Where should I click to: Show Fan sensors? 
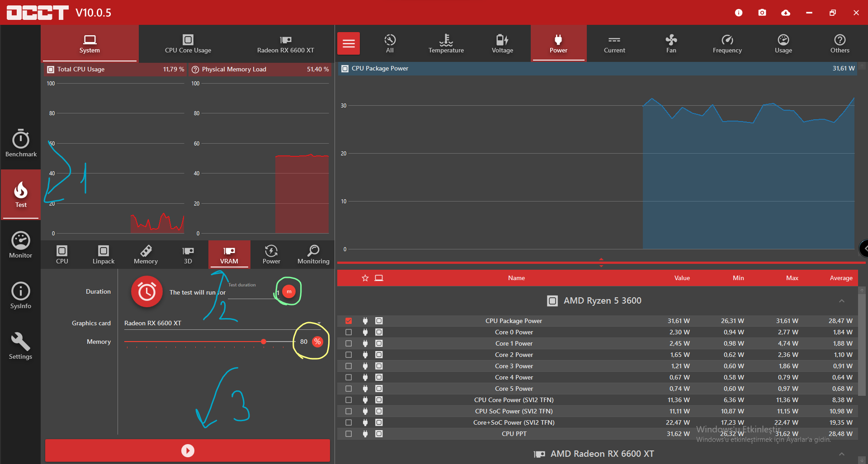pos(671,43)
